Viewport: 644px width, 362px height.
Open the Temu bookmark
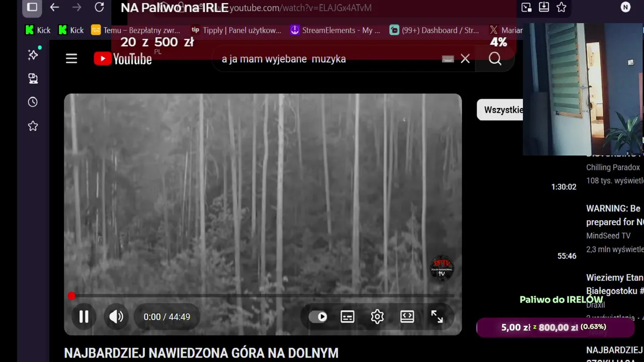coord(135,30)
